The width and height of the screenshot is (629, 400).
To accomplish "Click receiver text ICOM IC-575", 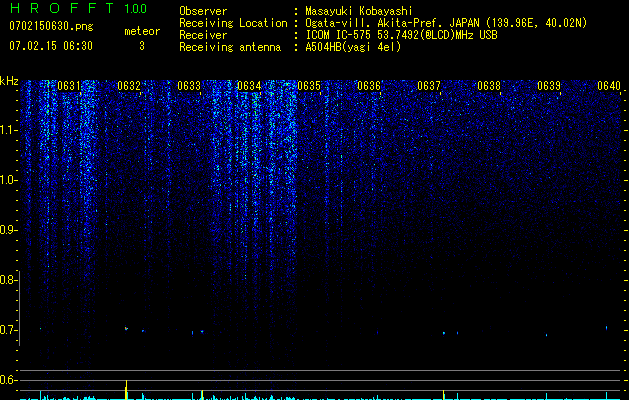I will pos(339,35).
